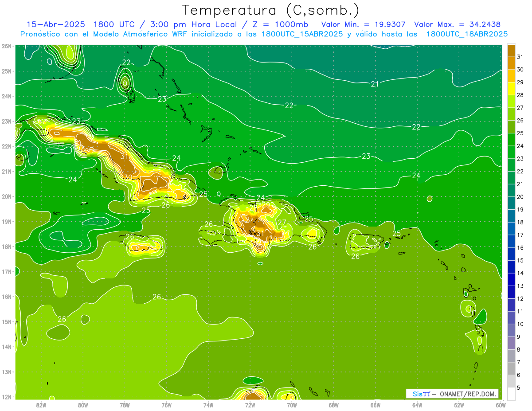Click the 74W longitude axis label
Screen dimensions: 532x411
pyautogui.click(x=208, y=404)
